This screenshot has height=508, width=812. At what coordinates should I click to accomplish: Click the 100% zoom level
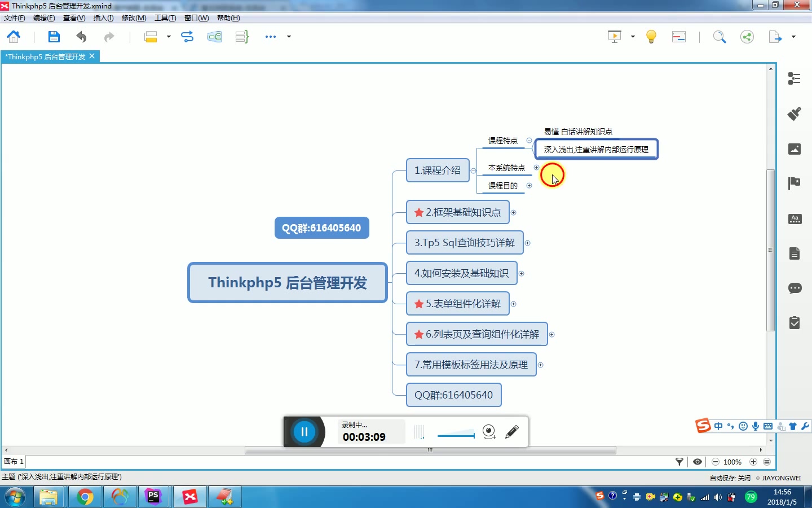pos(732,462)
